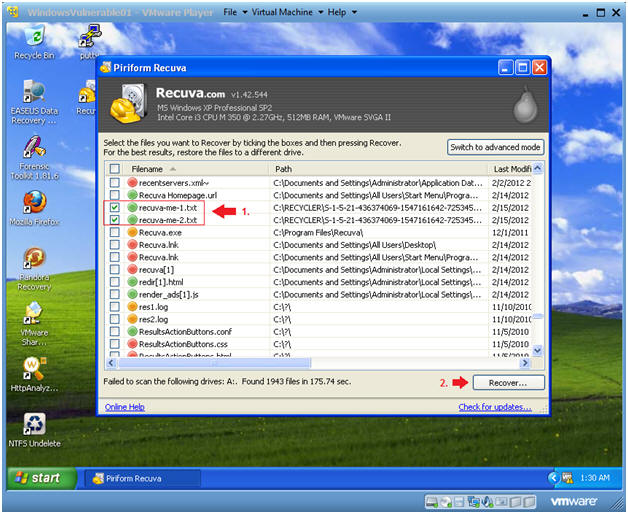Click the Piriform pear logo
This screenshot has width=628, height=514.
[x=525, y=105]
